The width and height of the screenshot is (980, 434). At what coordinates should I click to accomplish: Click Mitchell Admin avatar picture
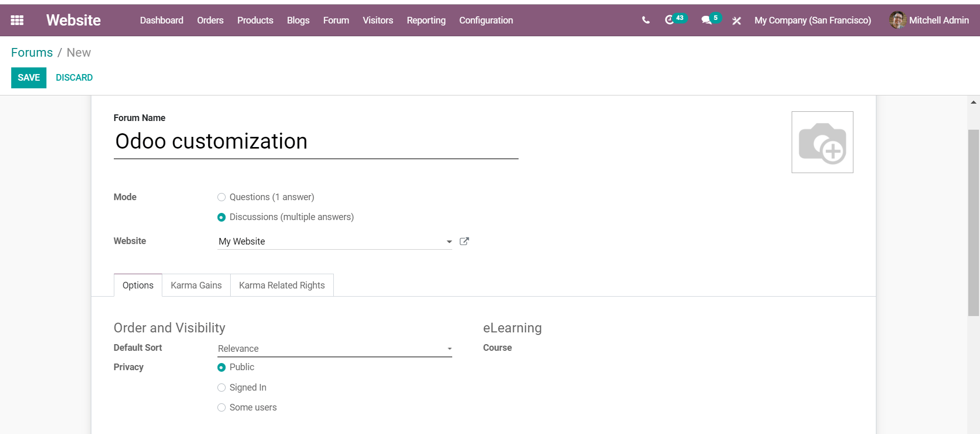(x=897, y=20)
